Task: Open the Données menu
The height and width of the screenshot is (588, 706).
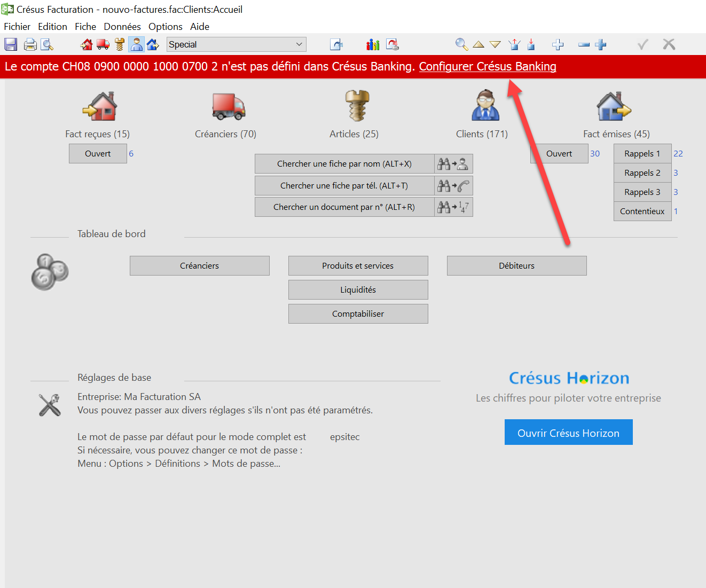Action: pos(122,27)
